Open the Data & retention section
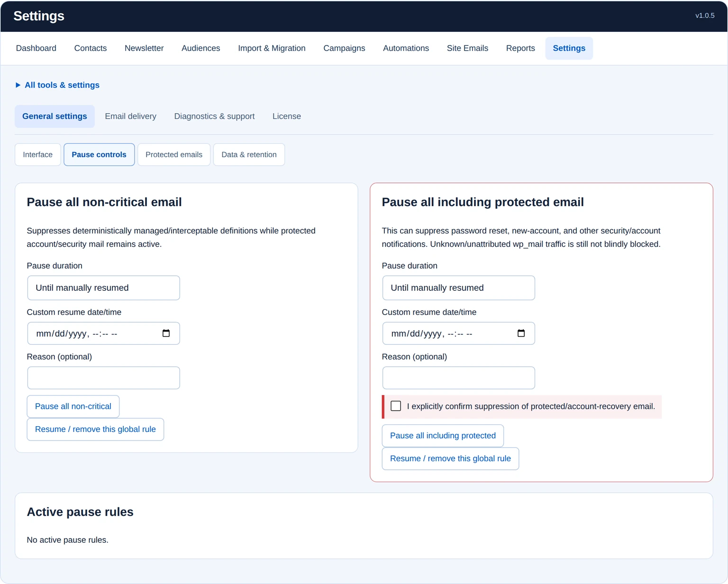Image resolution: width=728 pixels, height=584 pixels. pyautogui.click(x=249, y=155)
